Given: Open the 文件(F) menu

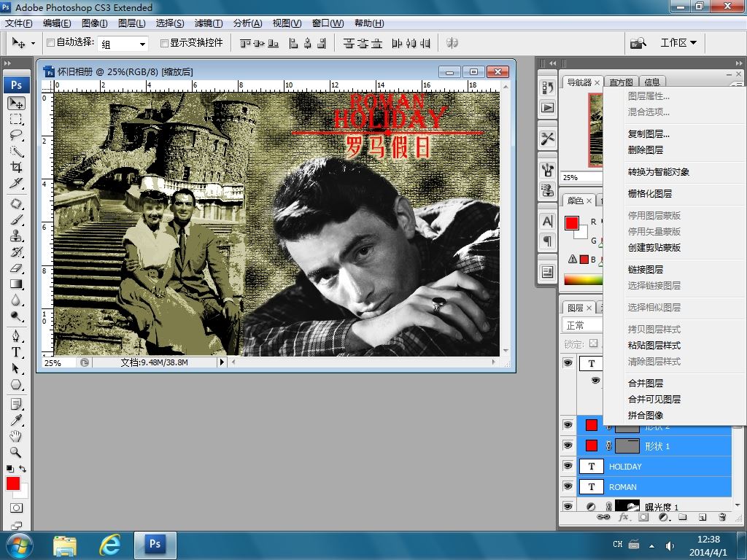Looking at the screenshot, I should tap(18, 23).
